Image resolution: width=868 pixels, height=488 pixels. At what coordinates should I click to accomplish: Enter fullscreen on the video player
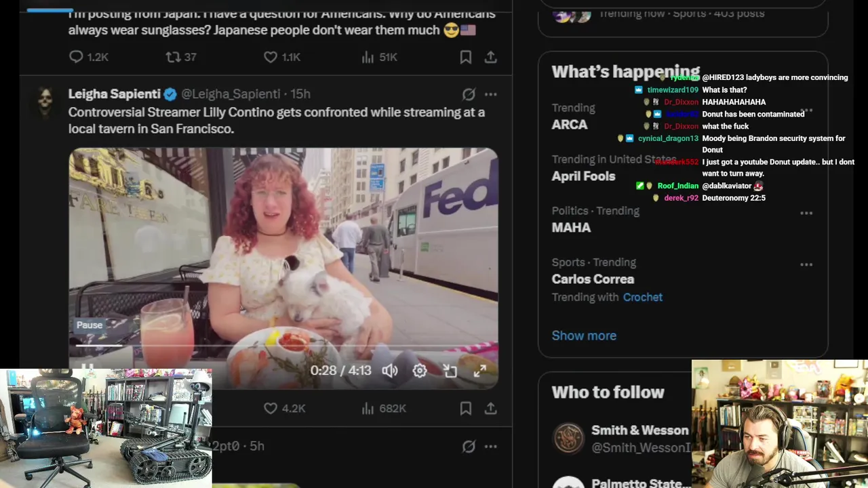[479, 371]
